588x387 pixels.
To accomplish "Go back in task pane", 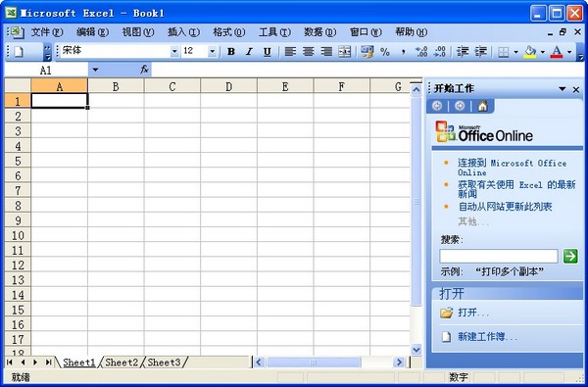I will (437, 107).
